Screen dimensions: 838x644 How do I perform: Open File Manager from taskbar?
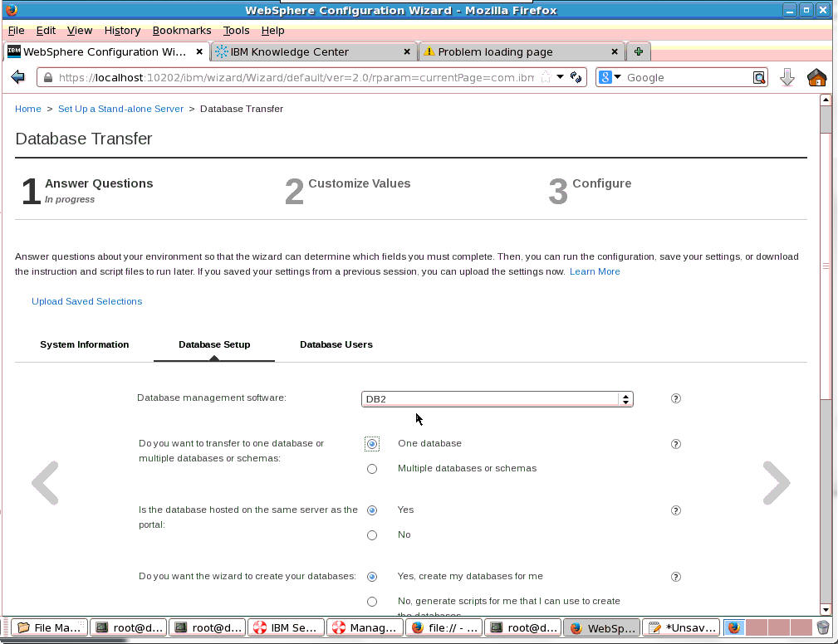(x=49, y=627)
